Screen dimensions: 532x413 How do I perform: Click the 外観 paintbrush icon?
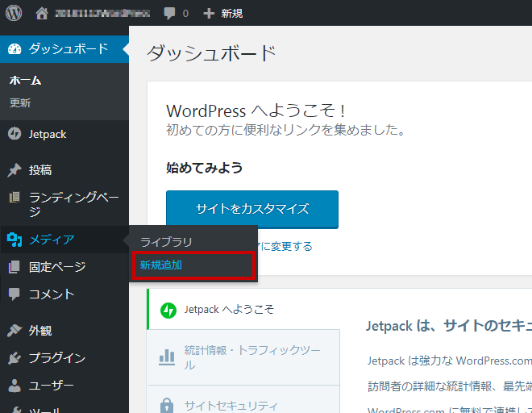15,330
